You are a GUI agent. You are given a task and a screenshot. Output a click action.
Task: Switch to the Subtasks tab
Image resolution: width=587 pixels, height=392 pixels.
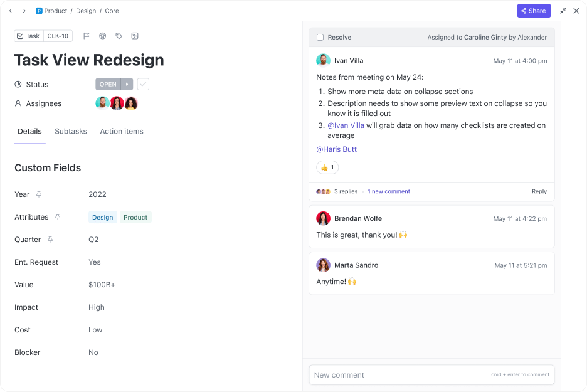point(70,131)
